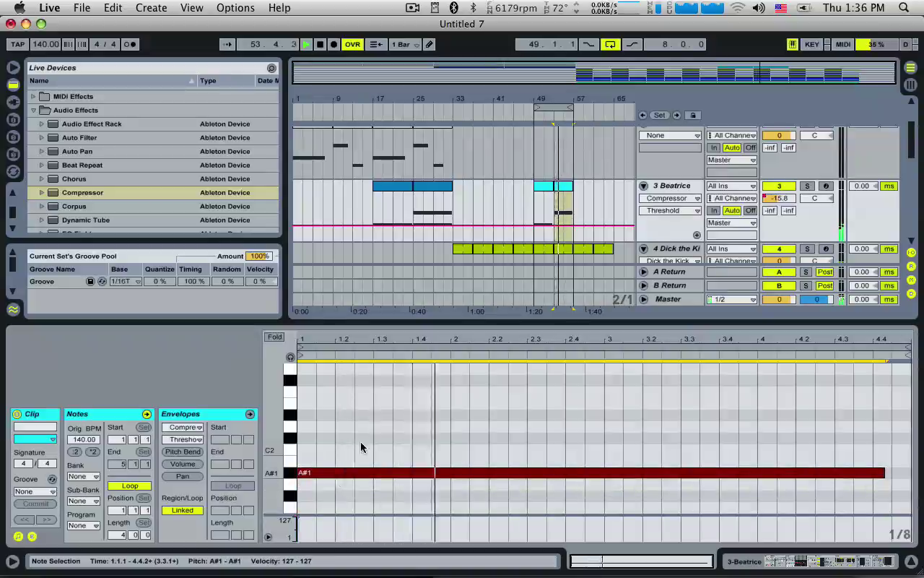Viewport: 924px width, 578px height.
Task: Solo the 3 Beatrice track
Action: pyautogui.click(x=807, y=186)
